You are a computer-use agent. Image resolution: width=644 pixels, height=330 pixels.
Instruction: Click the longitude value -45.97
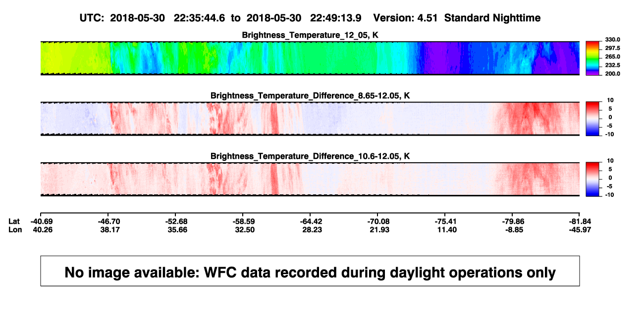click(x=581, y=230)
